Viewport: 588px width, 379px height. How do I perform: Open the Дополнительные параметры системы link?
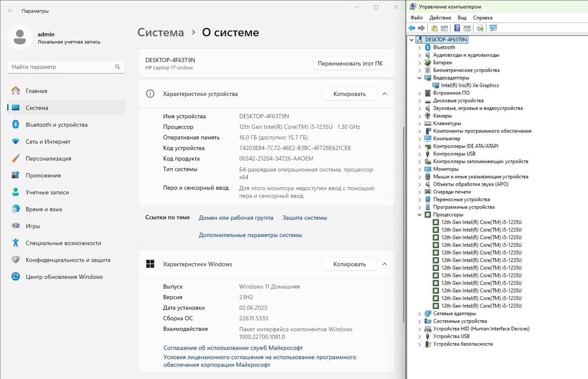[250, 235]
